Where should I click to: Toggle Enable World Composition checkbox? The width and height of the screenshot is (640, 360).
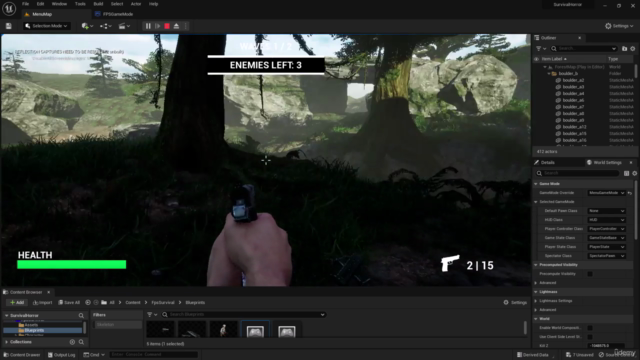590,328
